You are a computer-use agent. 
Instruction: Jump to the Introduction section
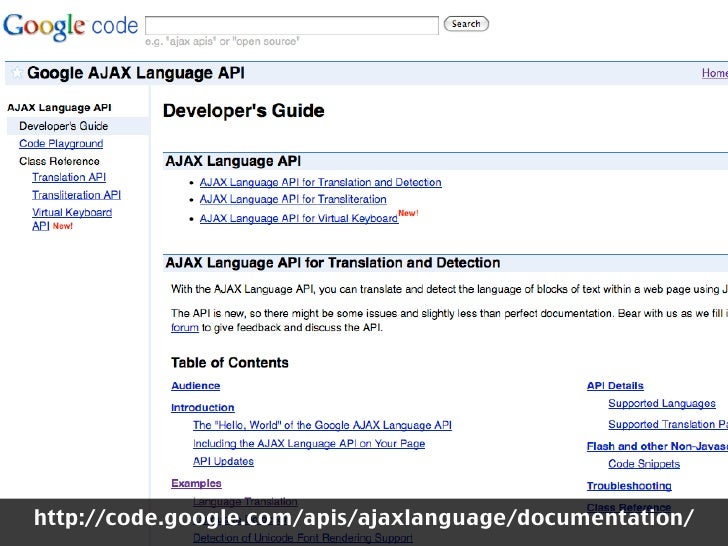pos(202,408)
